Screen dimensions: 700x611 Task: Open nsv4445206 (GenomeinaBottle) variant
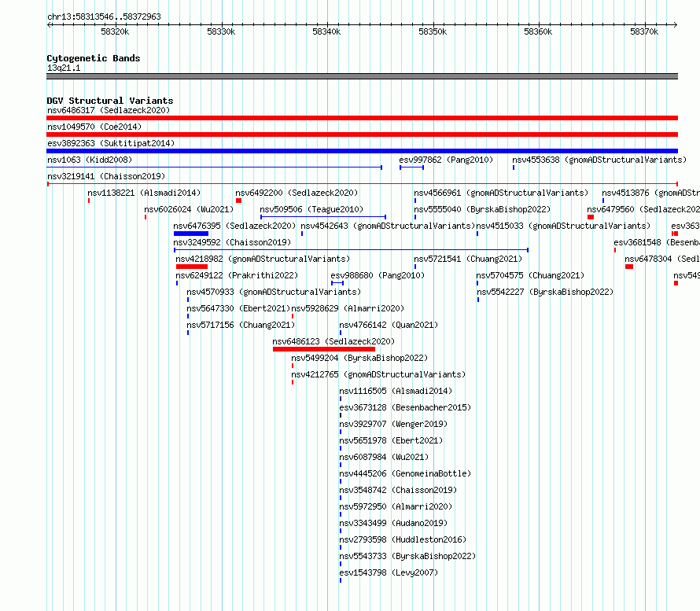coord(405,473)
